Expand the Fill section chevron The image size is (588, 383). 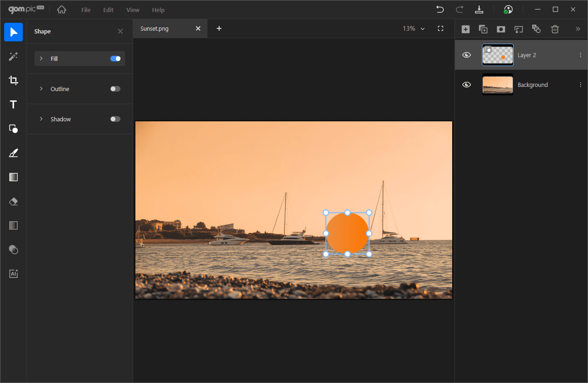click(x=41, y=59)
